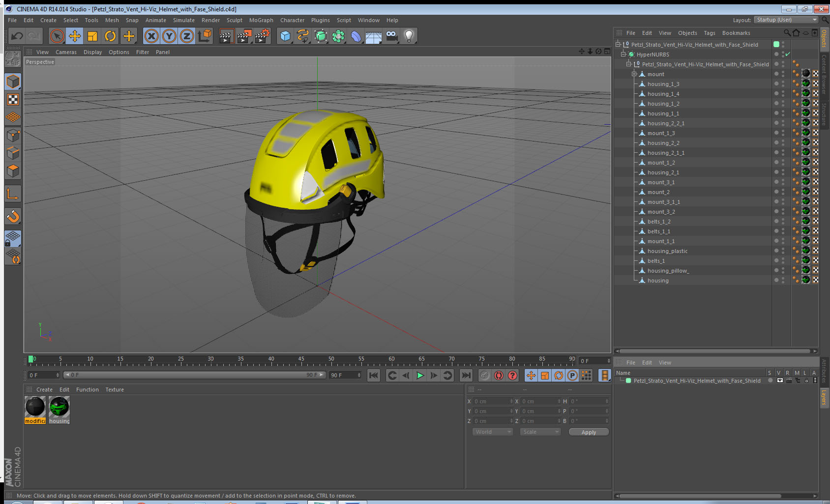Select the mount_3_1_1 object row
The height and width of the screenshot is (504, 830).
664,202
